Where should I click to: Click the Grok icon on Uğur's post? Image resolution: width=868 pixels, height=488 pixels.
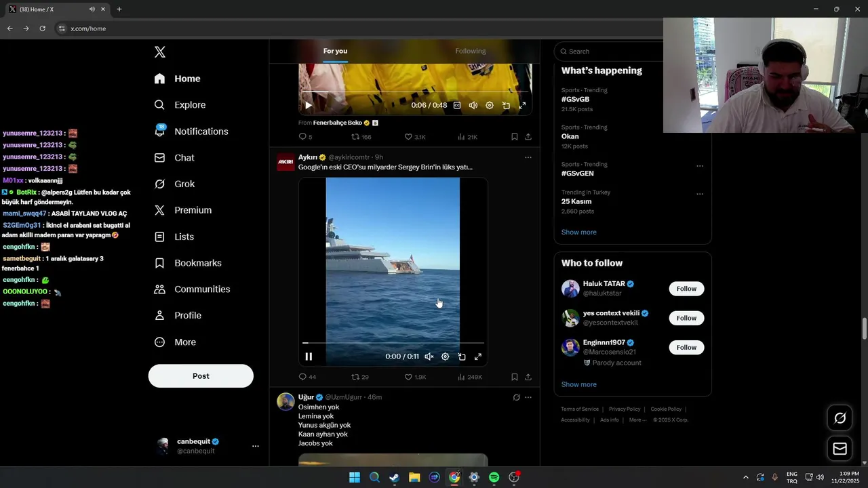[516, 397]
